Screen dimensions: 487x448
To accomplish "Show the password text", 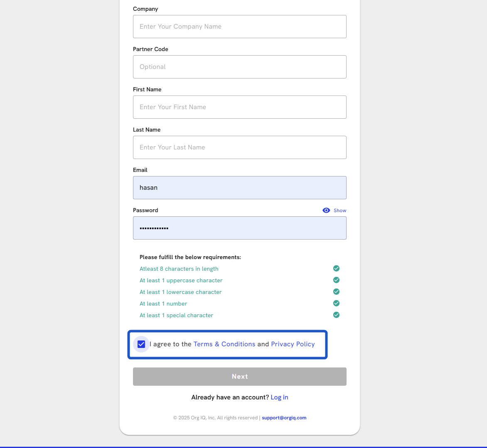I will [339, 211].
